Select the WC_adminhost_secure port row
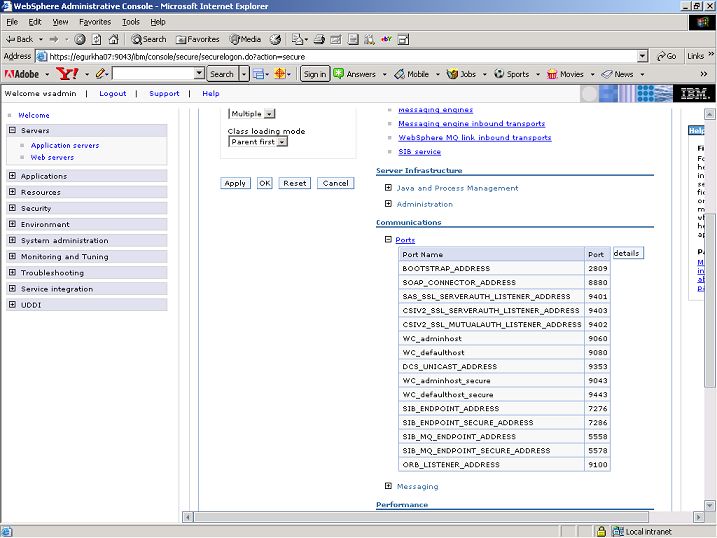 click(x=504, y=380)
